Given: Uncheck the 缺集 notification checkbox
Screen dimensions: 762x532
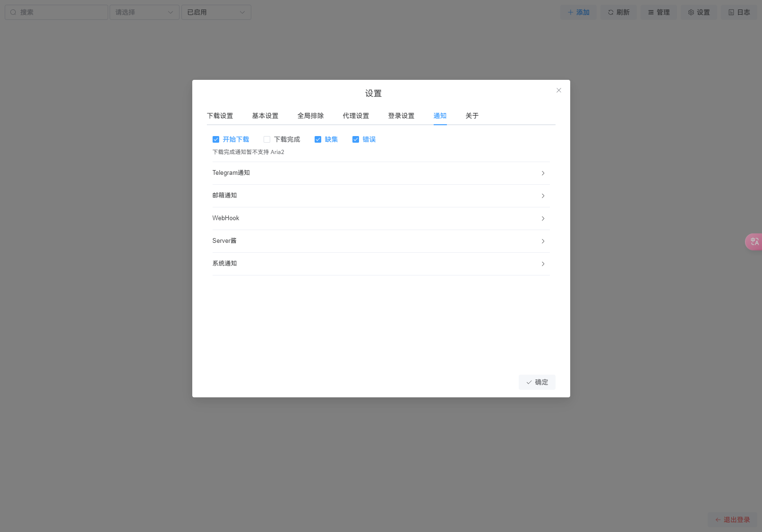Looking at the screenshot, I should point(318,139).
